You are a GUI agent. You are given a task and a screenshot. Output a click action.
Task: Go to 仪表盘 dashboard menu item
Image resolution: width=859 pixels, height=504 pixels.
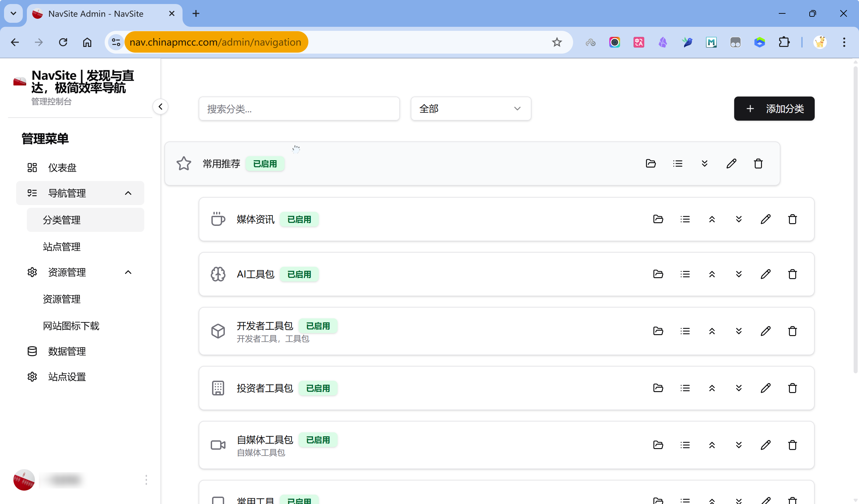tap(62, 168)
